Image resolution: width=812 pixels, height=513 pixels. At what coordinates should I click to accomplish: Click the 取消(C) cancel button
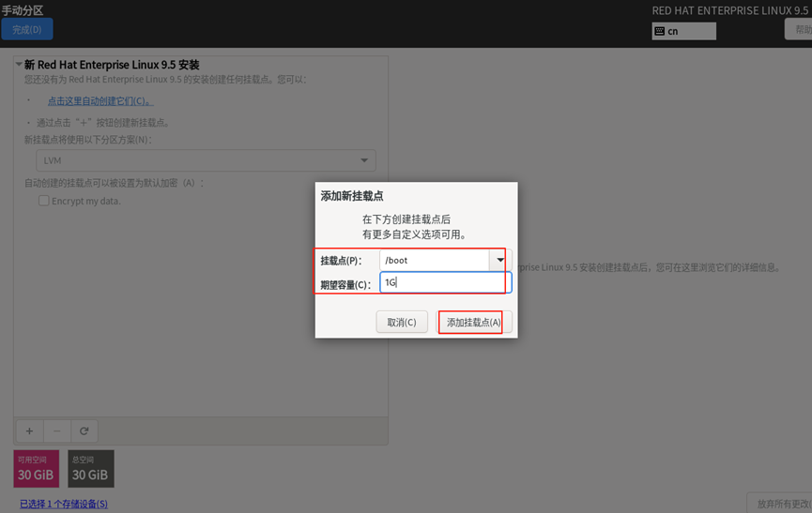click(x=402, y=323)
